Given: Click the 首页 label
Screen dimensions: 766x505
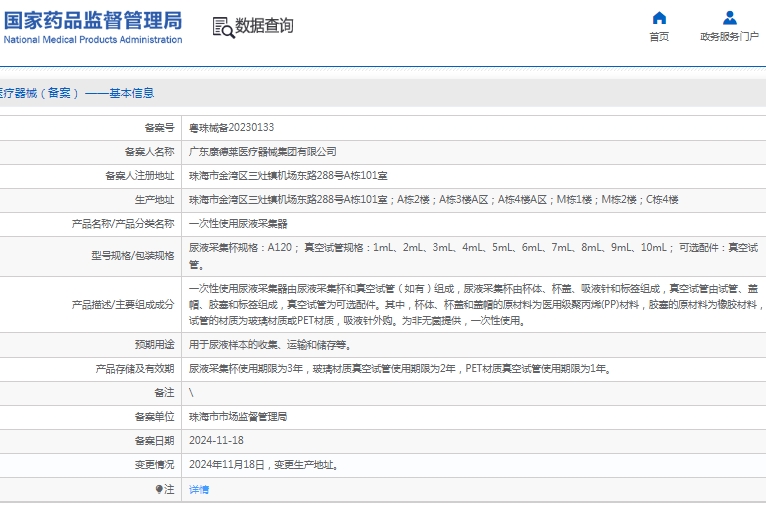Looking at the screenshot, I should pyautogui.click(x=659, y=37).
